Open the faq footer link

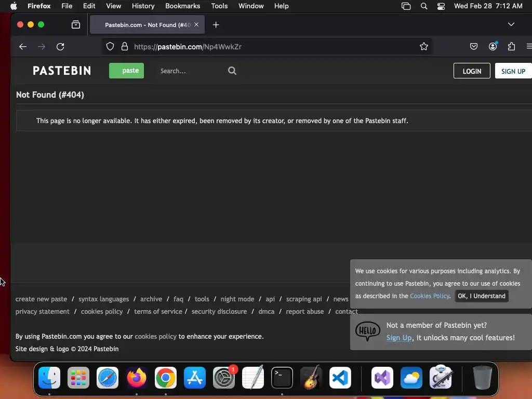pyautogui.click(x=178, y=299)
